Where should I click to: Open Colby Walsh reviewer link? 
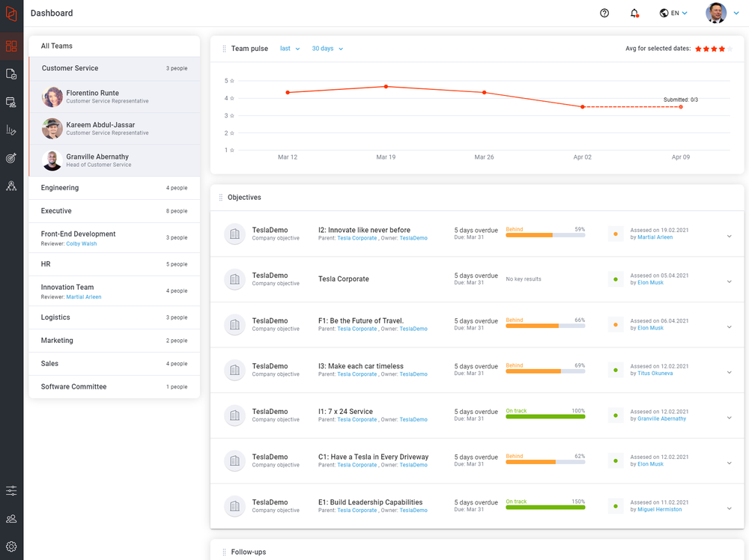click(x=82, y=243)
